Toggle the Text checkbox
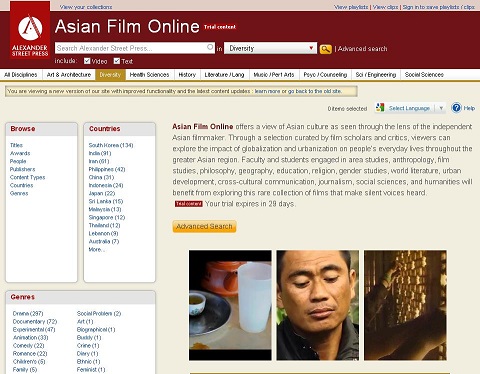The image size is (480, 374). pos(117,61)
